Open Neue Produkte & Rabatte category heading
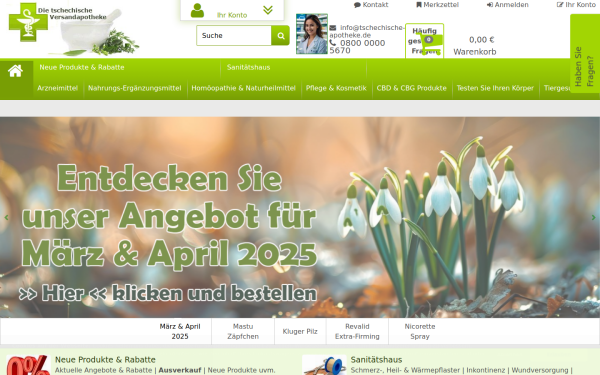This screenshot has height=375, width=600. point(105,360)
